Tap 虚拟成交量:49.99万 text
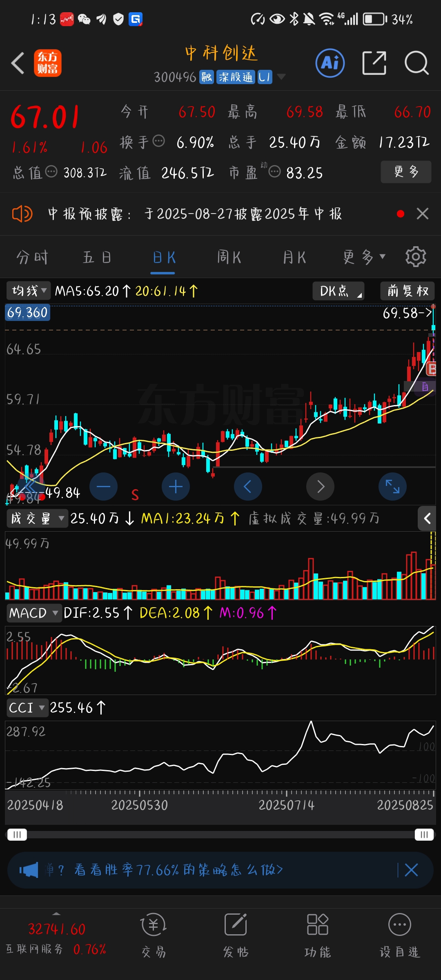441x980 pixels. (314, 519)
